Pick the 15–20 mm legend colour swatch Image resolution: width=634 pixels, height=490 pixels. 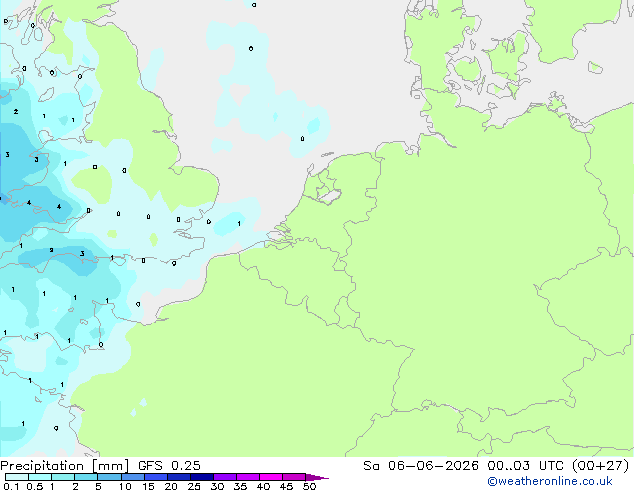(x=155, y=477)
